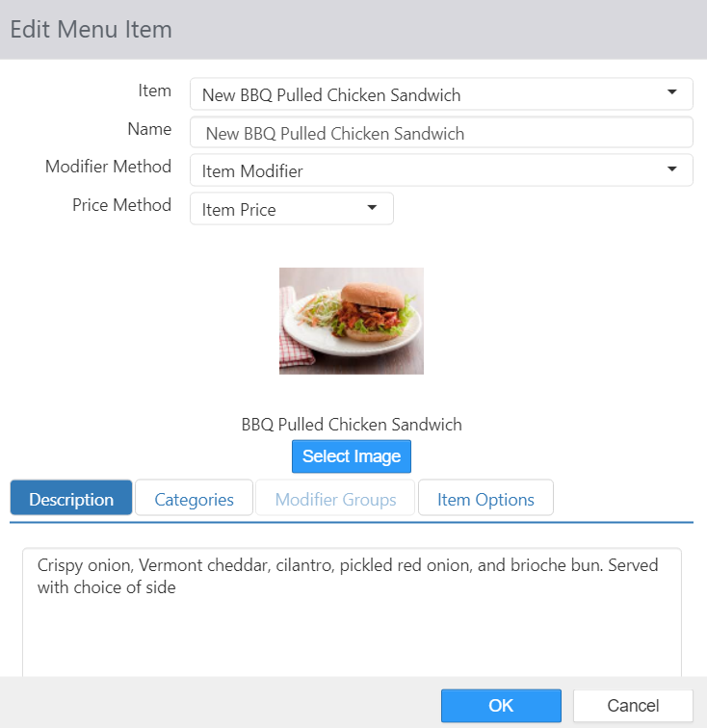Image resolution: width=707 pixels, height=728 pixels.
Task: Click the 'Price Method' field label
Action: pyautogui.click(x=121, y=205)
